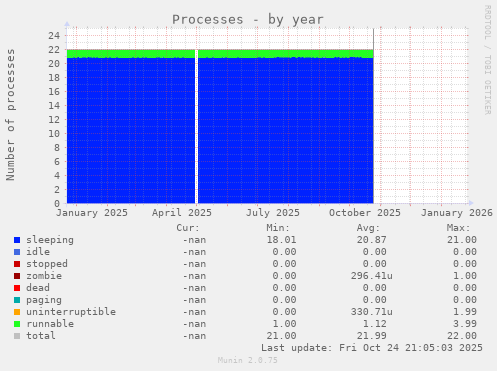Click the idle legend color swatch
This screenshot has width=497, height=371.
17,252
